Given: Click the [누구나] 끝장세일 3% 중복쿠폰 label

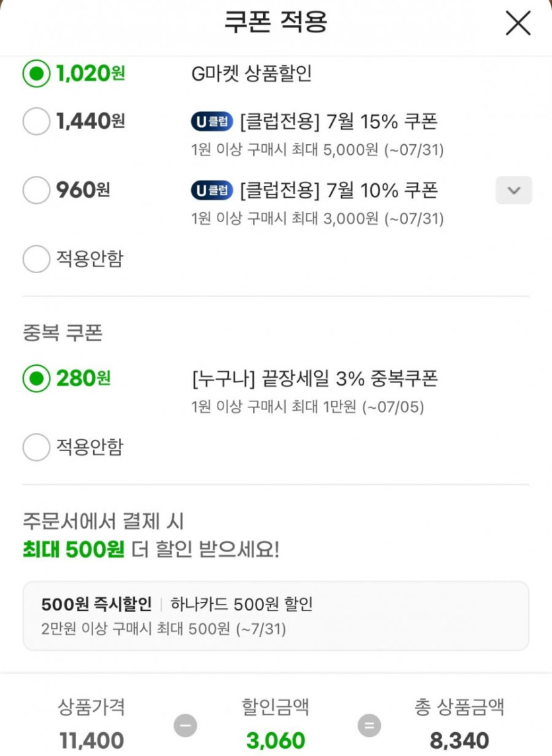Looking at the screenshot, I should 314,379.
